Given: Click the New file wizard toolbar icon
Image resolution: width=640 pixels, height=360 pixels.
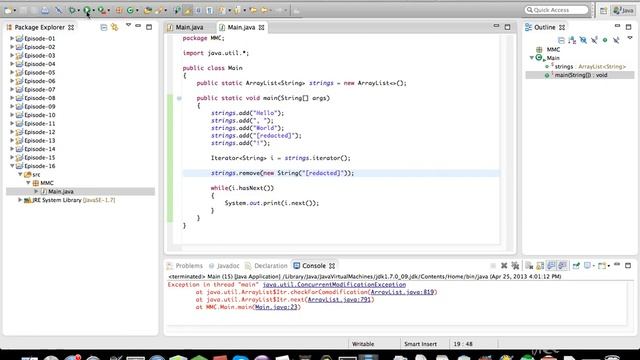Looking at the screenshot, I should [x=8, y=10].
